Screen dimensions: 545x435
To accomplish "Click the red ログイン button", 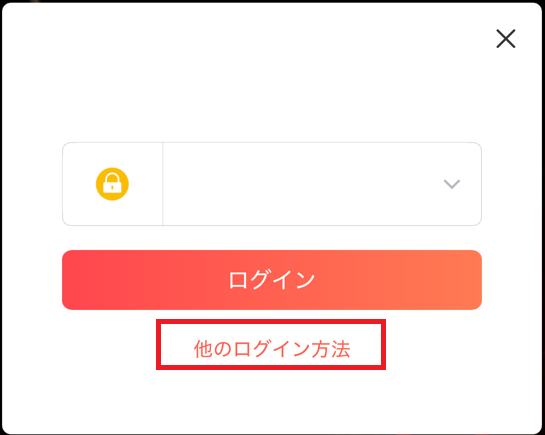I will click(272, 280).
